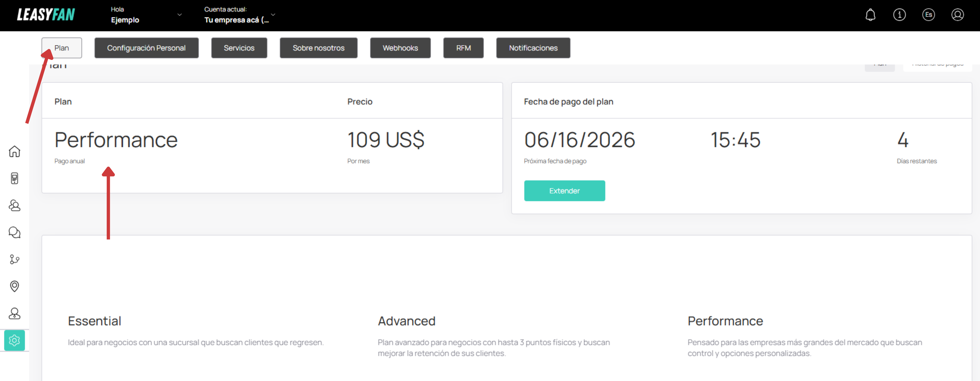The height and width of the screenshot is (381, 980).
Task: Go to Home in the sidebar
Action: 14,151
